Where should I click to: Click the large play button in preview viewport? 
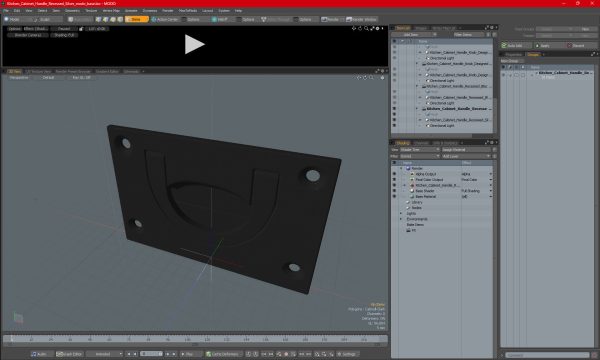(x=194, y=44)
